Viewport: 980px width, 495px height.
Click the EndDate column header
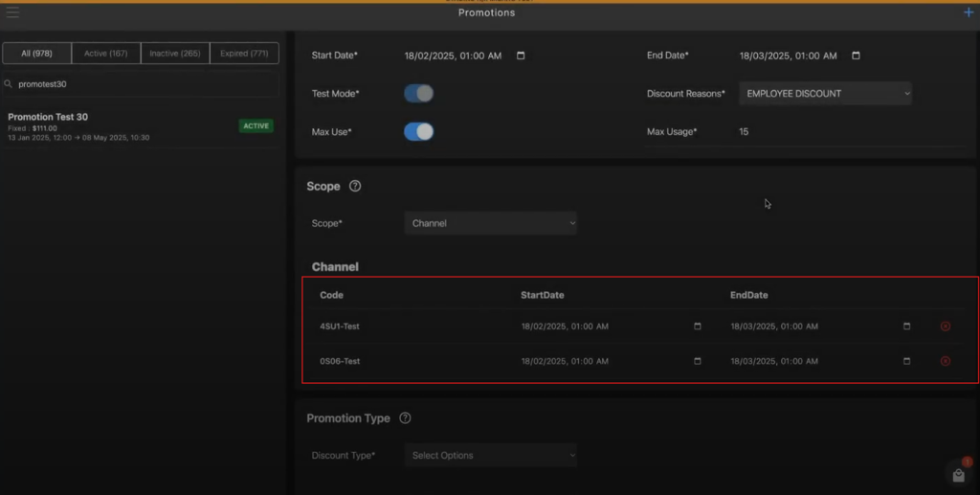pyautogui.click(x=748, y=295)
